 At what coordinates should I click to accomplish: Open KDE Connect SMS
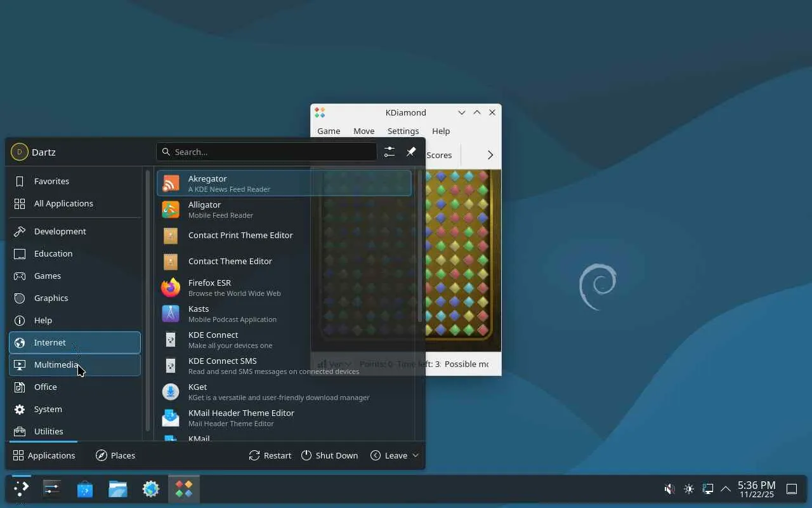tap(284, 366)
